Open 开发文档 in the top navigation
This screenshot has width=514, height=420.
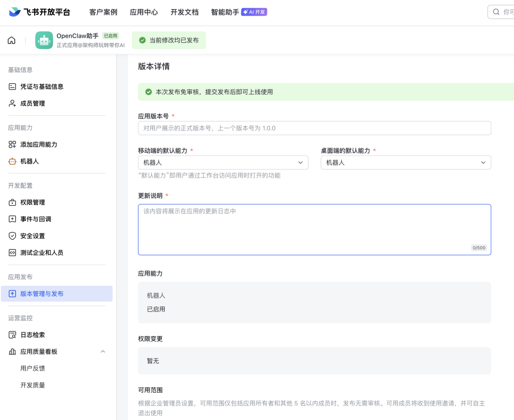pyautogui.click(x=184, y=12)
